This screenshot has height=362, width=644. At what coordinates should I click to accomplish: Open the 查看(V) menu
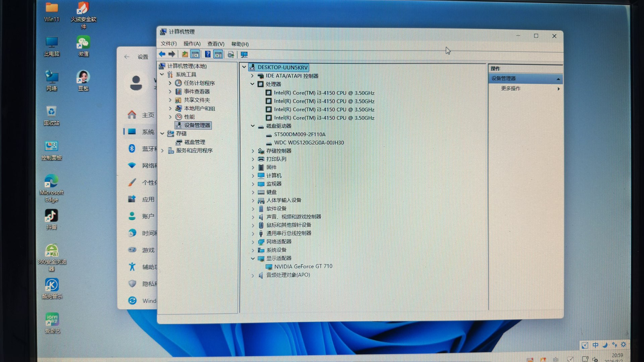tap(216, 44)
